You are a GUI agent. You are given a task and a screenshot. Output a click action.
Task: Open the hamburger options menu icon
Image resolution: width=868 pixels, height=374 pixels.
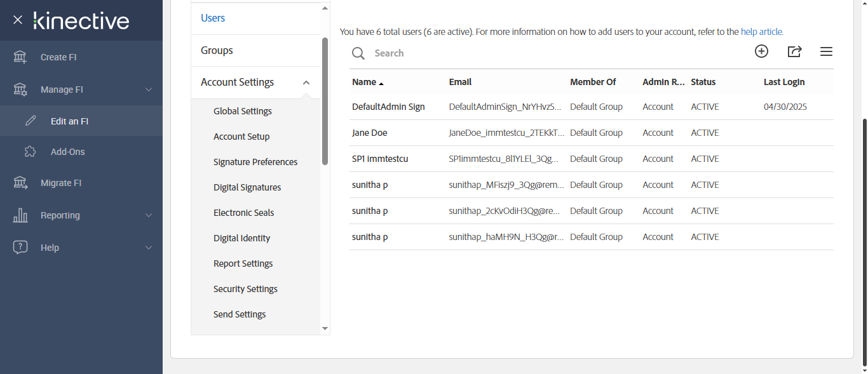point(826,51)
